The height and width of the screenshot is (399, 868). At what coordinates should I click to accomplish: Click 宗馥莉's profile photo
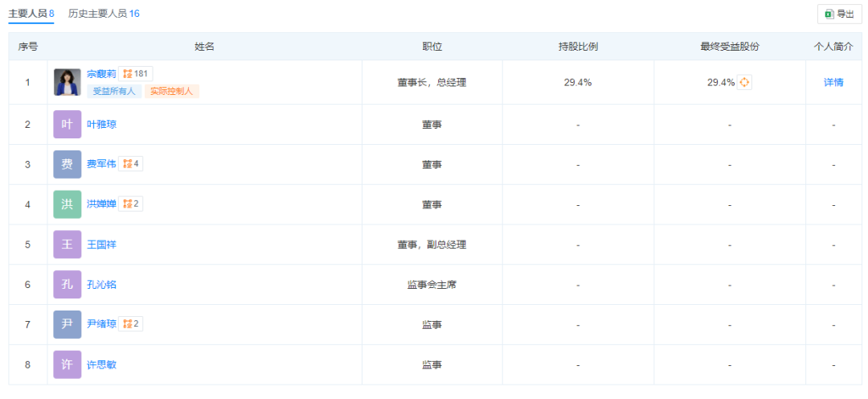[x=68, y=82]
